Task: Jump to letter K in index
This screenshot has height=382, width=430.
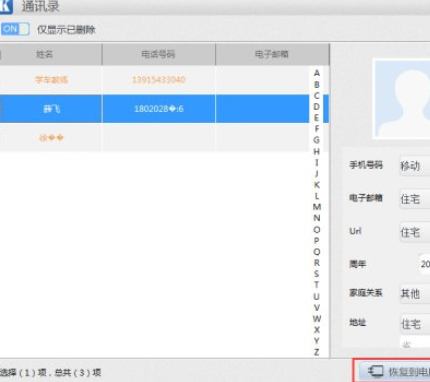Action: click(x=317, y=185)
